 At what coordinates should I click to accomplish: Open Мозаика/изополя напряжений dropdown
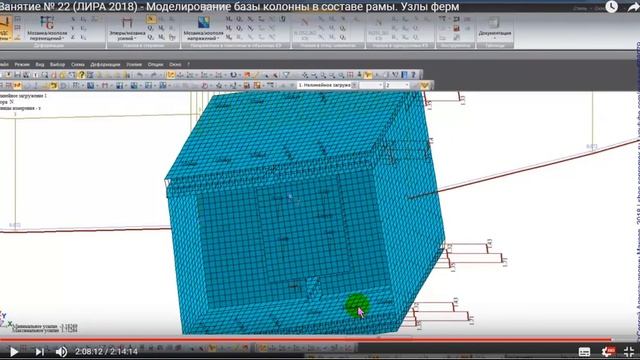tap(203, 36)
